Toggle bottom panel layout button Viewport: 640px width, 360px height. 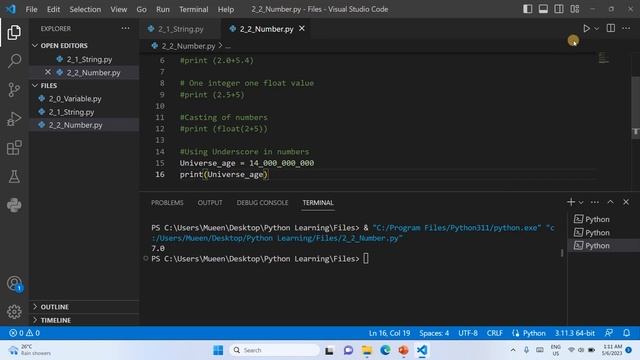543,9
